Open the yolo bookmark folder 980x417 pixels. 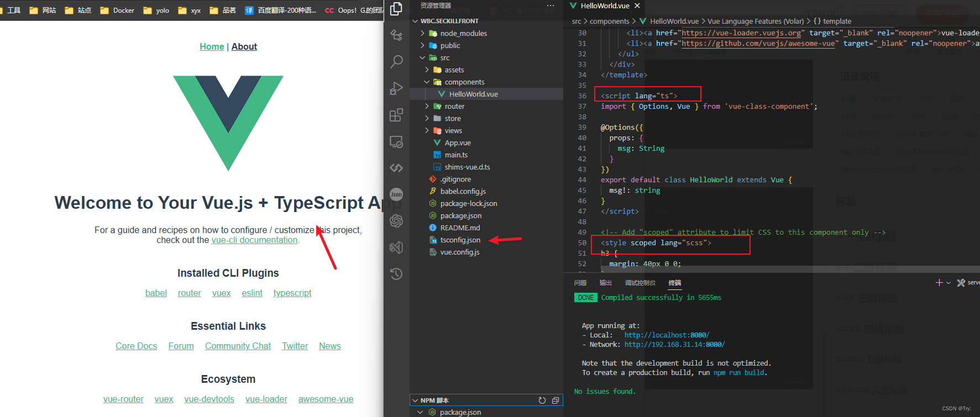(x=156, y=10)
